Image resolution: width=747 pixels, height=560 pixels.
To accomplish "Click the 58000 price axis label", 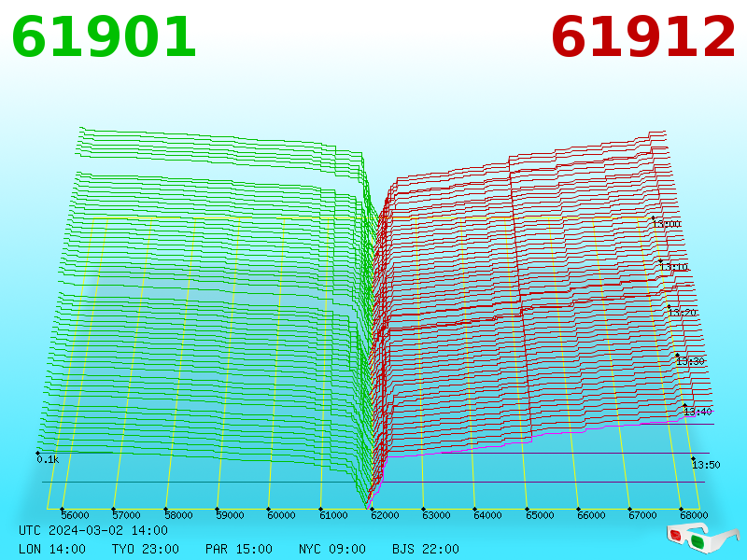I will pyautogui.click(x=178, y=515).
